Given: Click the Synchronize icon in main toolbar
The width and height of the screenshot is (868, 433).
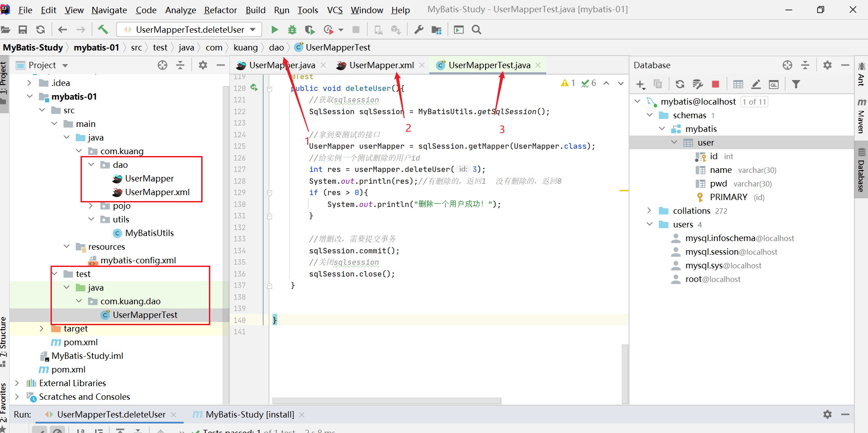Looking at the screenshot, I should point(41,30).
